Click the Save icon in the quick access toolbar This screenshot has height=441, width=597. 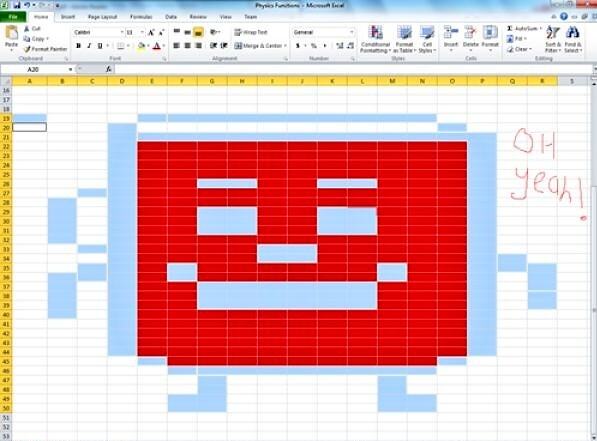(x=17, y=5)
